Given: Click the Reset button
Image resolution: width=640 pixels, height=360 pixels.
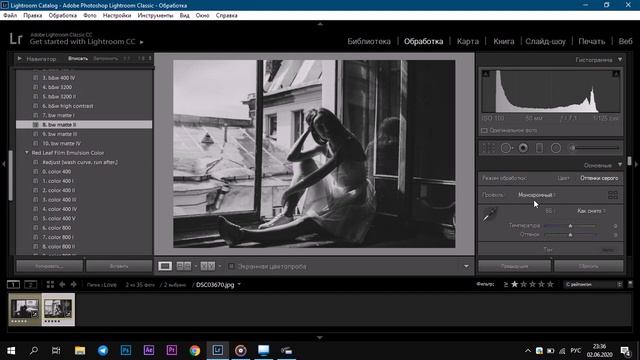Looking at the screenshot, I should [589, 266].
